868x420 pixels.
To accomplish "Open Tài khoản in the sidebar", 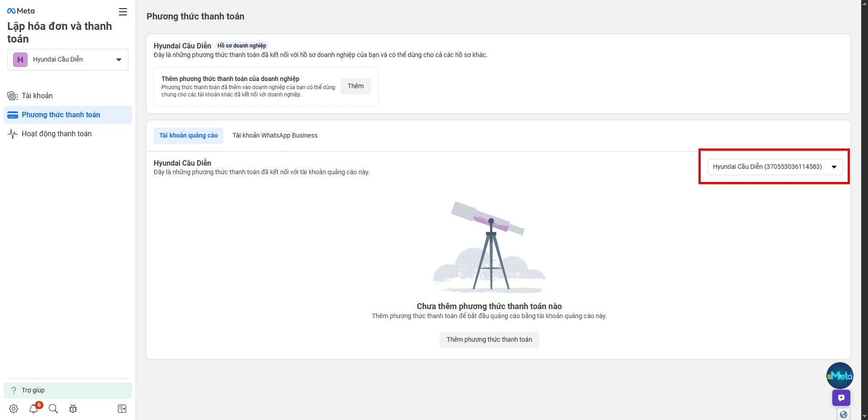I will coord(37,96).
